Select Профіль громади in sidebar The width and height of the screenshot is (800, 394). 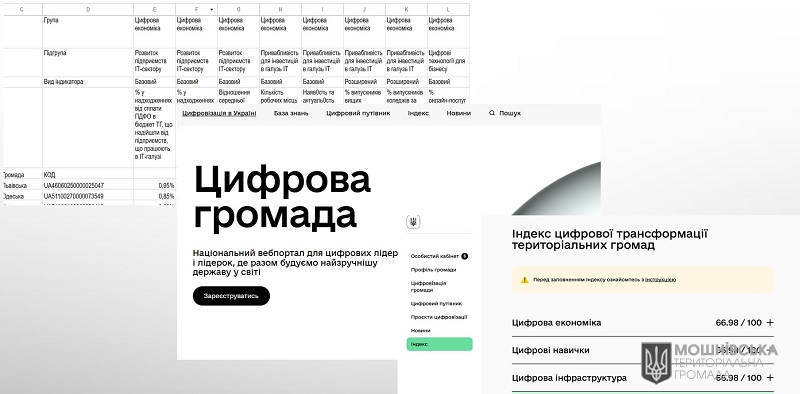(434, 269)
